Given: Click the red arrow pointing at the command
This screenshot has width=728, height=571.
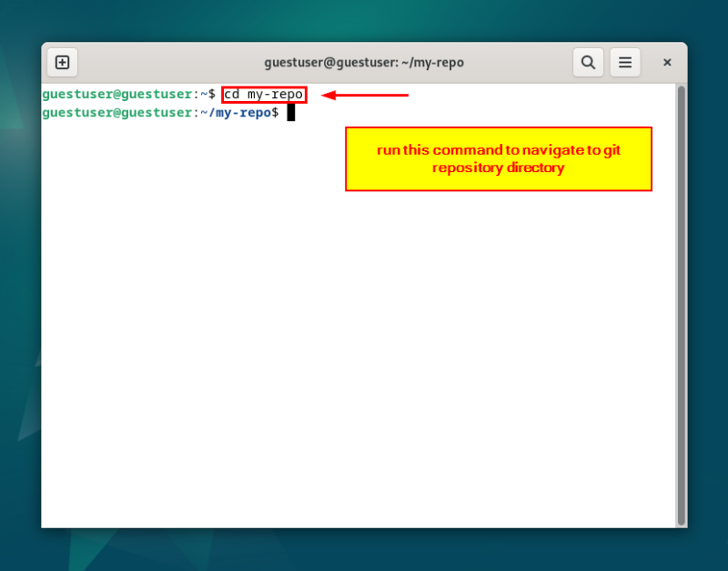Looking at the screenshot, I should click(364, 94).
